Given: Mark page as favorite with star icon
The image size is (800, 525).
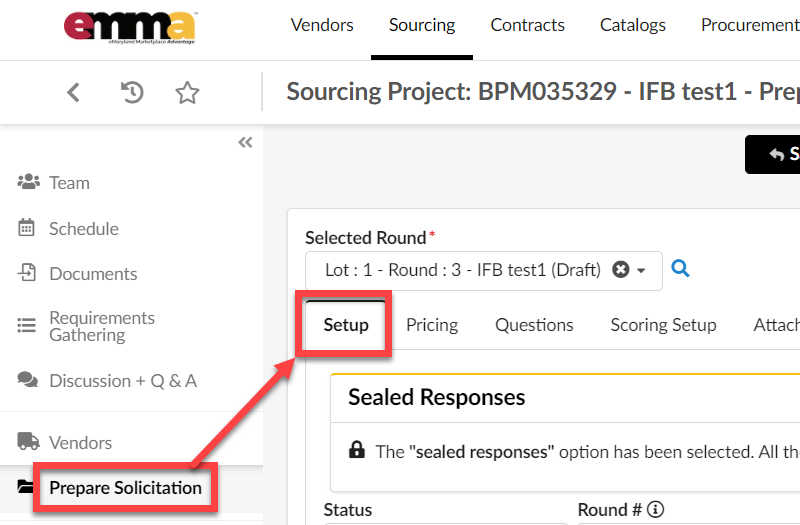Looking at the screenshot, I should [x=187, y=92].
